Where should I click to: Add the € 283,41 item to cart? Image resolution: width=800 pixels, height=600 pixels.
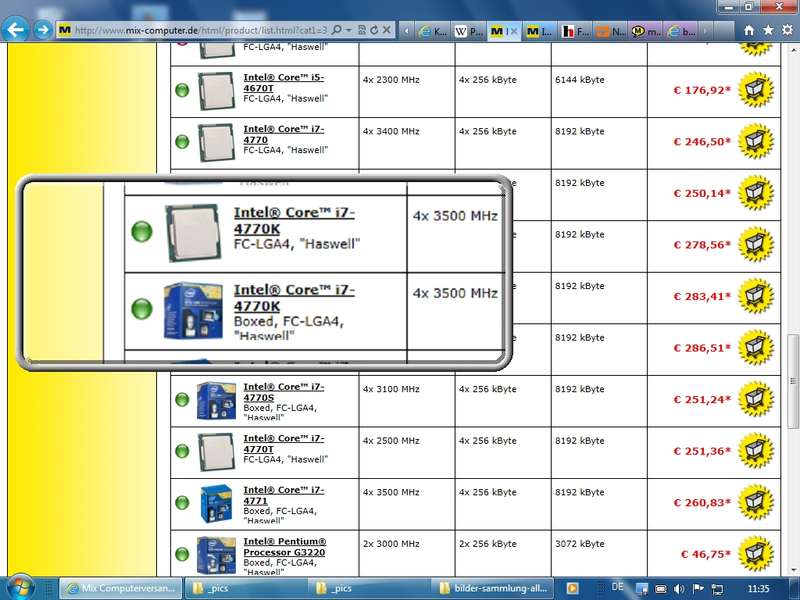[x=756, y=296]
